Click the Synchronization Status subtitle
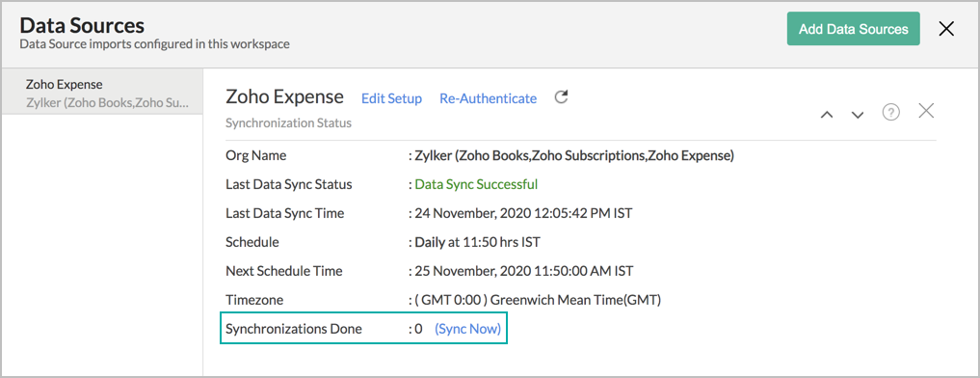The image size is (980, 378). (x=288, y=123)
